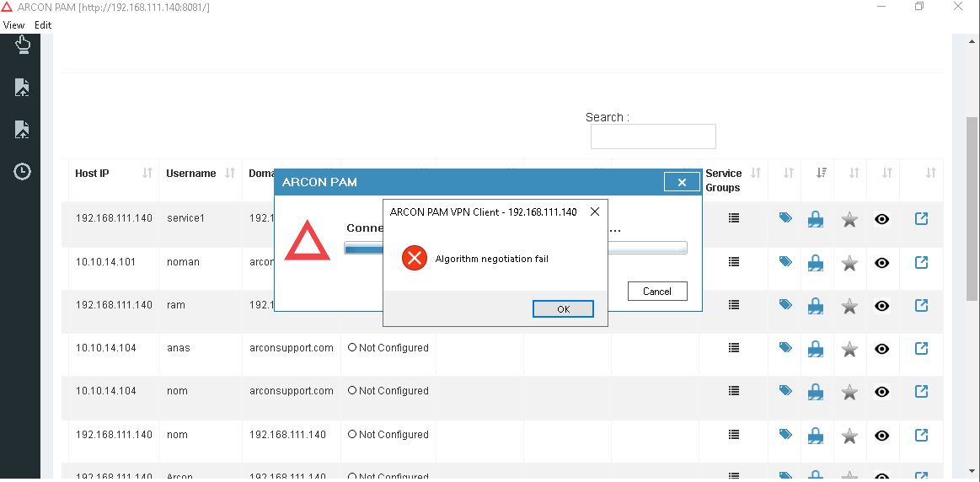The height and width of the screenshot is (482, 980).
Task: Open external connection for service1 row
Action: coord(921,219)
